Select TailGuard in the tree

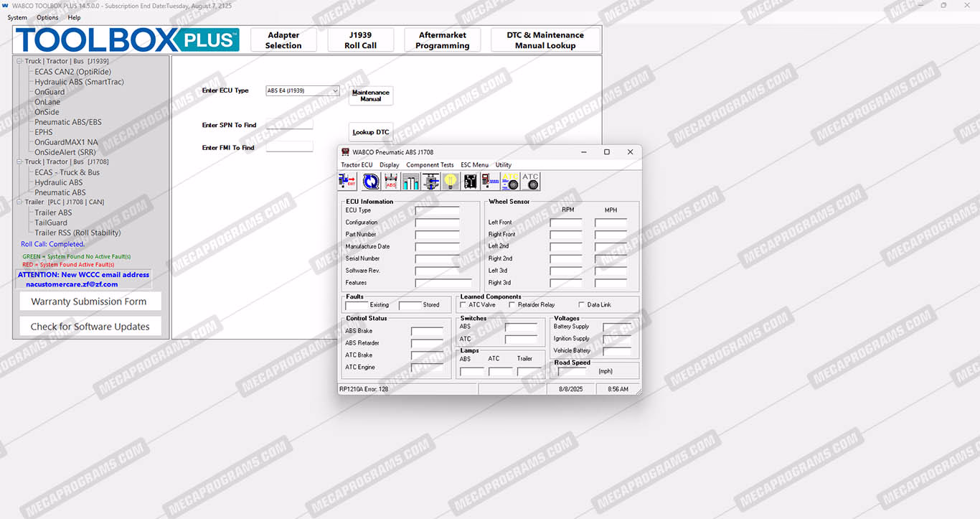coord(51,223)
